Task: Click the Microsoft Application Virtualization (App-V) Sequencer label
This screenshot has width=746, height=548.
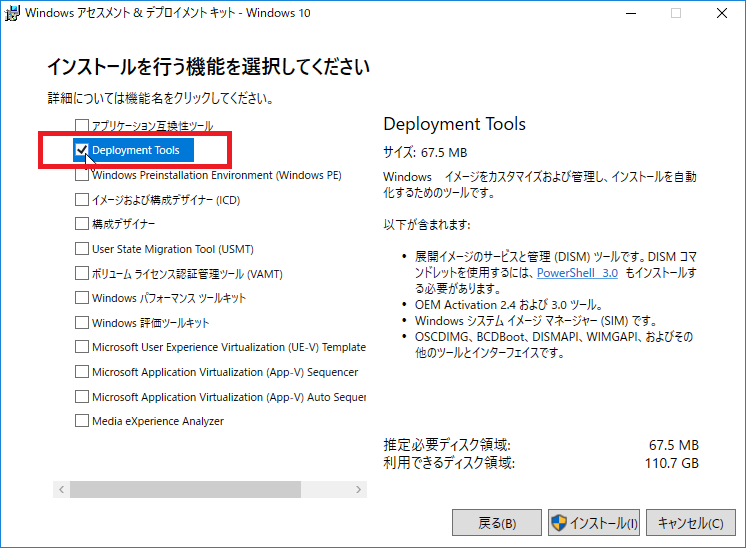Action: (x=225, y=372)
